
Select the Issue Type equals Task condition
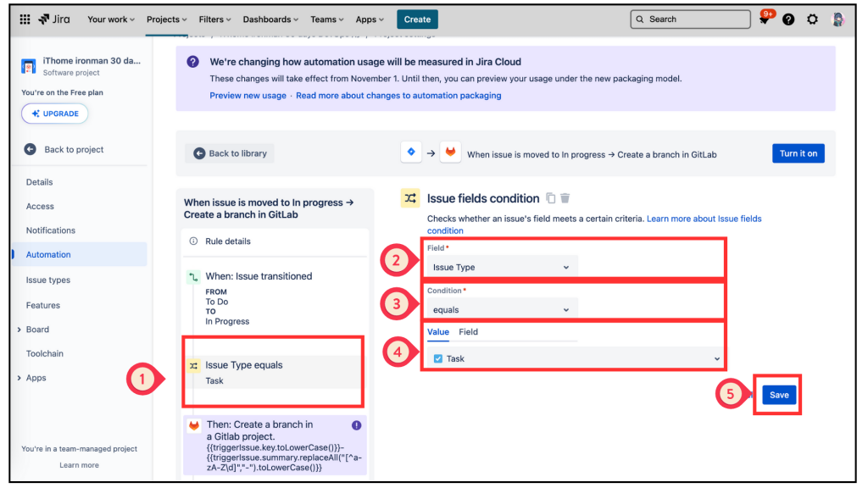tap(275, 373)
